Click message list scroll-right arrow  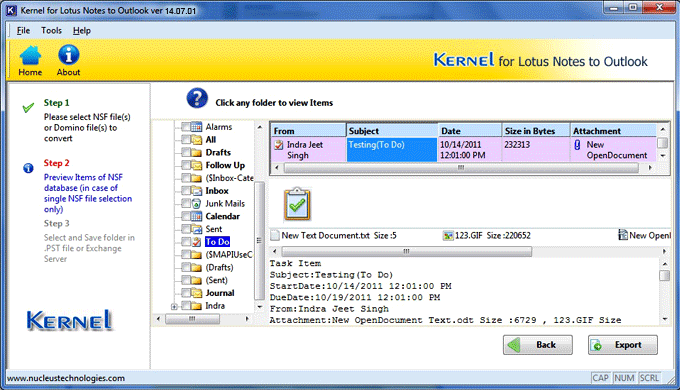coord(650,167)
